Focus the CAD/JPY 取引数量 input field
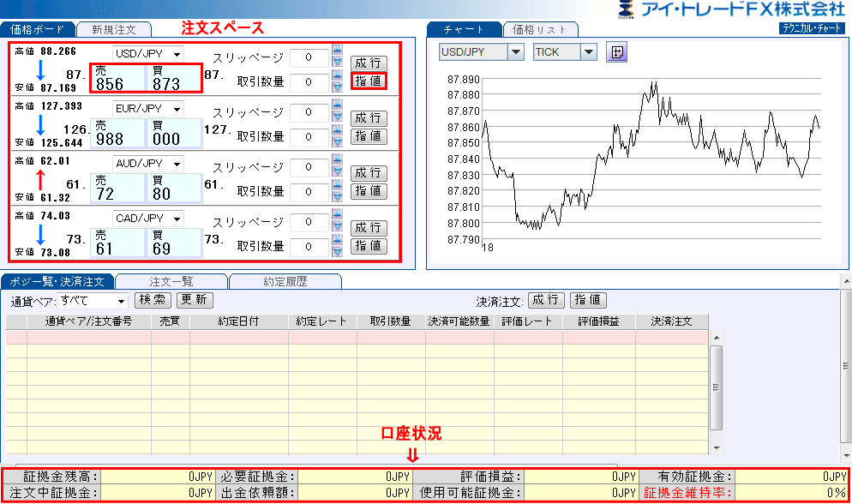This screenshot has width=852, height=504. pyautogui.click(x=309, y=247)
